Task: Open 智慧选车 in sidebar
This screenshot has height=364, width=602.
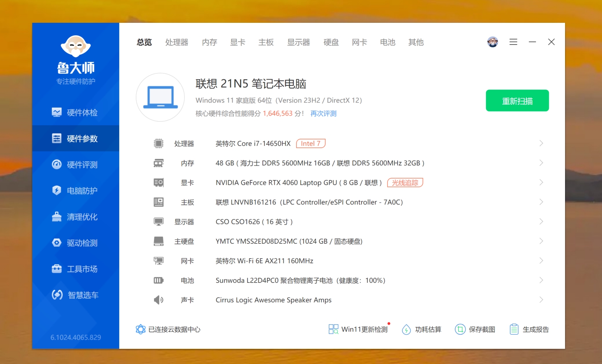Action: [x=75, y=295]
